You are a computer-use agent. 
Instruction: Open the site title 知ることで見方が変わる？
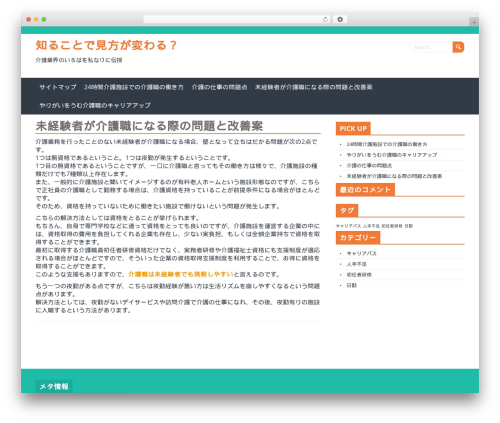pyautogui.click(x=106, y=45)
